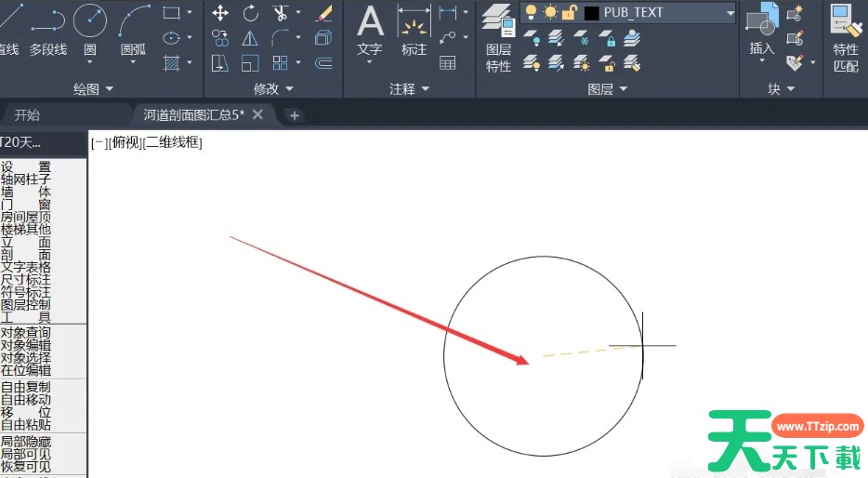Click the layer Unisolate icon
The height and width of the screenshot is (478, 868).
click(x=557, y=63)
